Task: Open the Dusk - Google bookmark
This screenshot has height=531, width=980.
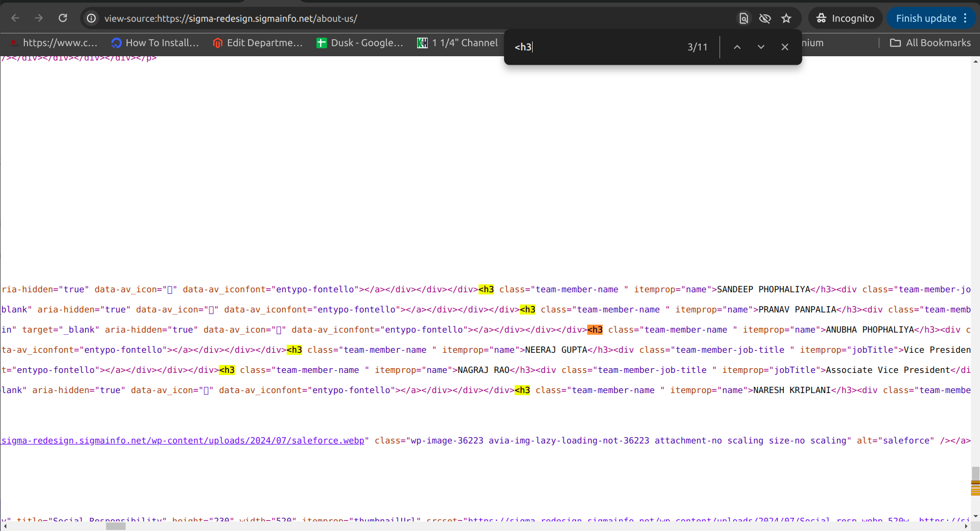Action: tap(360, 43)
